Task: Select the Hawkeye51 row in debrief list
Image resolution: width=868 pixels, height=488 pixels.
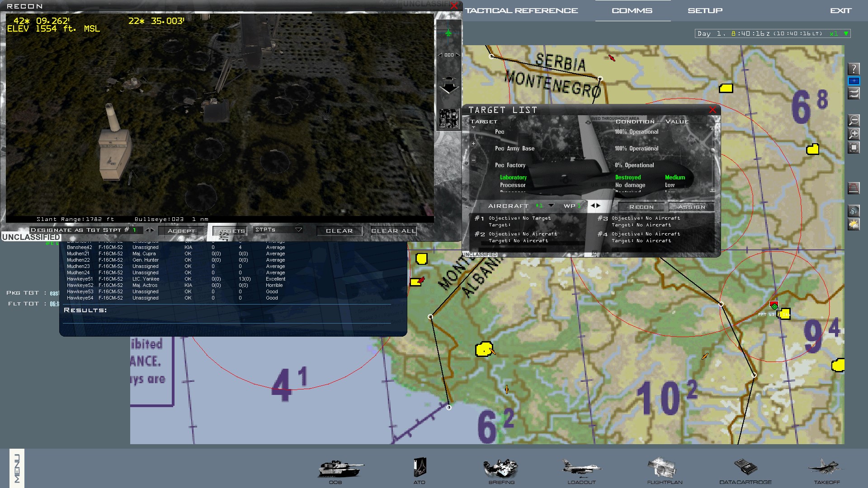Action: [x=176, y=279]
